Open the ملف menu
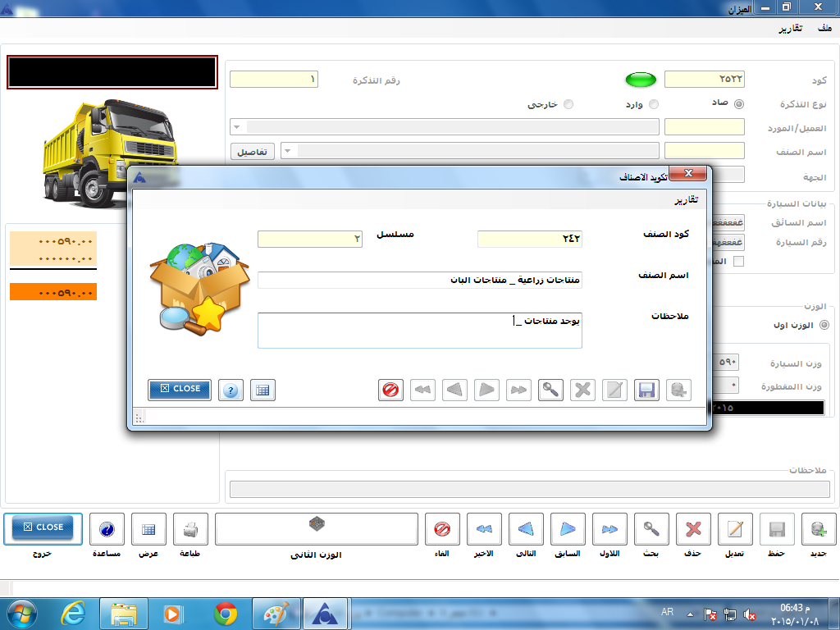The width and height of the screenshot is (840, 630). [824, 29]
